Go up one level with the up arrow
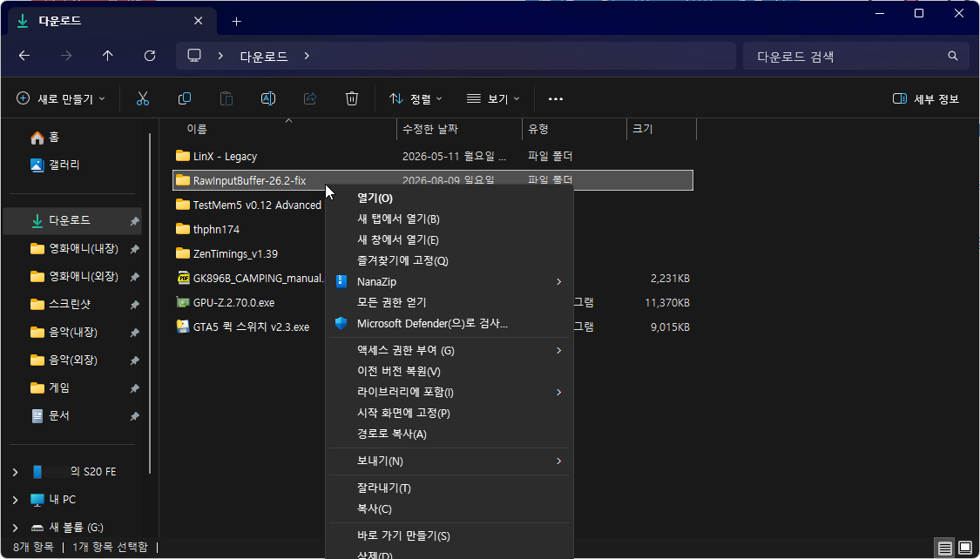The width and height of the screenshot is (980, 559). click(107, 57)
